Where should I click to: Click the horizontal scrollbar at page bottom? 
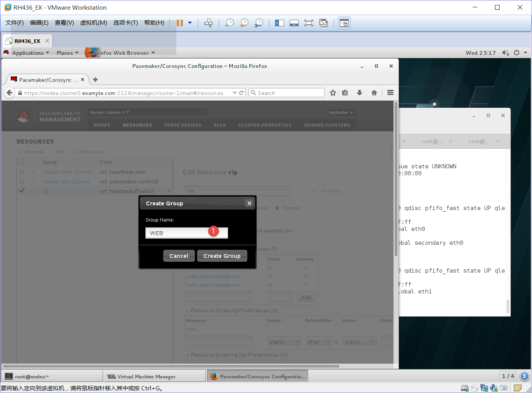click(171, 366)
